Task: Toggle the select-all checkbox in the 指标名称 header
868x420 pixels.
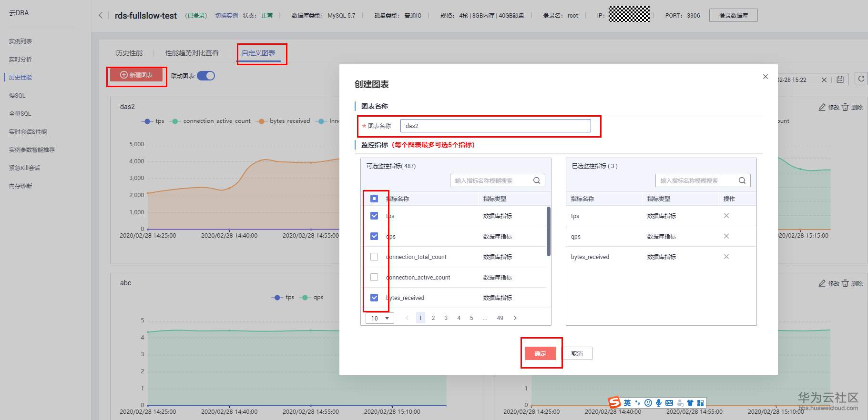Action: pyautogui.click(x=374, y=199)
